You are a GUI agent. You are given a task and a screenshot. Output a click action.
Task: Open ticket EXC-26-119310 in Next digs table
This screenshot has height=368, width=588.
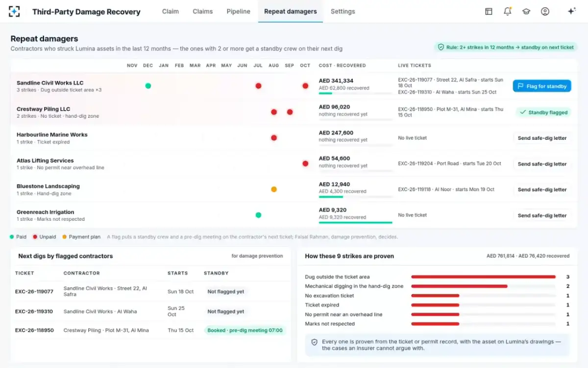tap(34, 312)
